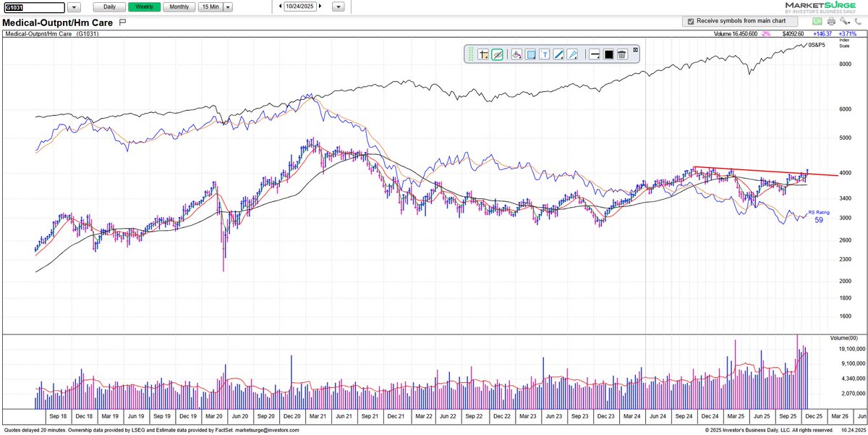The height and width of the screenshot is (435, 868).
Task: Click the date field 10/24/2025
Action: click(x=301, y=7)
